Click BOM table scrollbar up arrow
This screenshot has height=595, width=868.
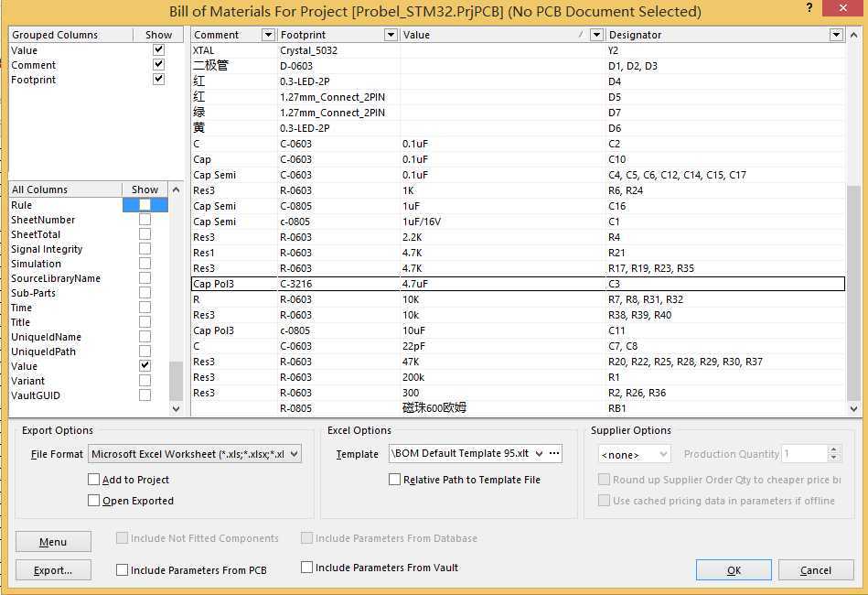click(853, 35)
